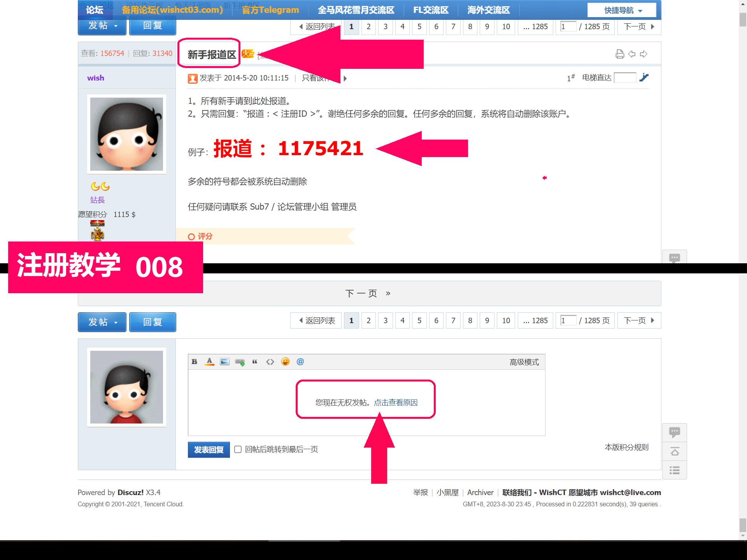Open 论坛 in the navigation bar
This screenshot has width=747, height=560.
click(95, 10)
